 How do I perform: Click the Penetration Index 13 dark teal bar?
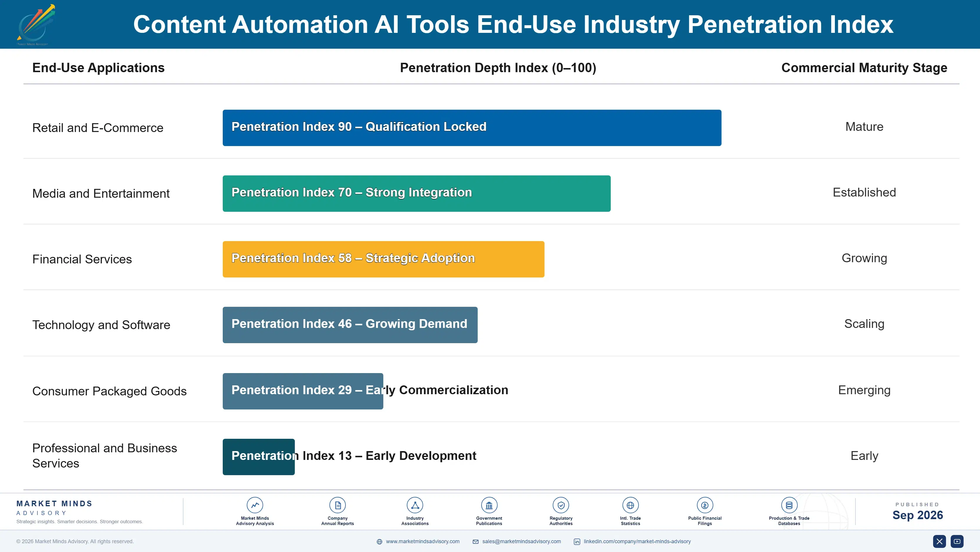[259, 457]
